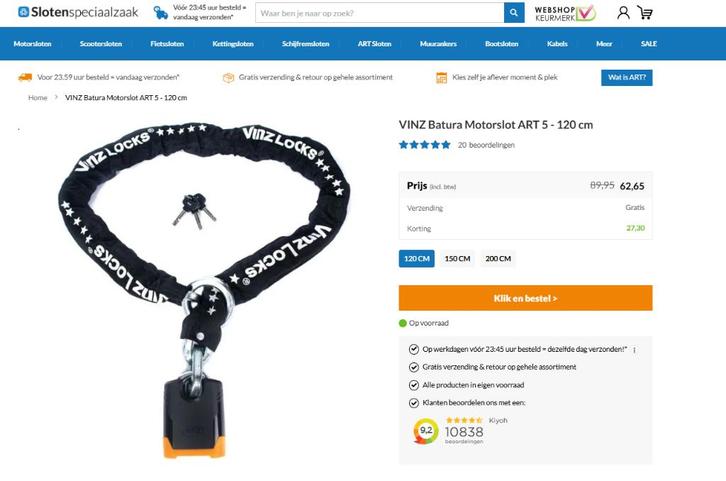Click the Webshop Keurmerk badge
The height and width of the screenshot is (481, 726).
click(x=565, y=13)
